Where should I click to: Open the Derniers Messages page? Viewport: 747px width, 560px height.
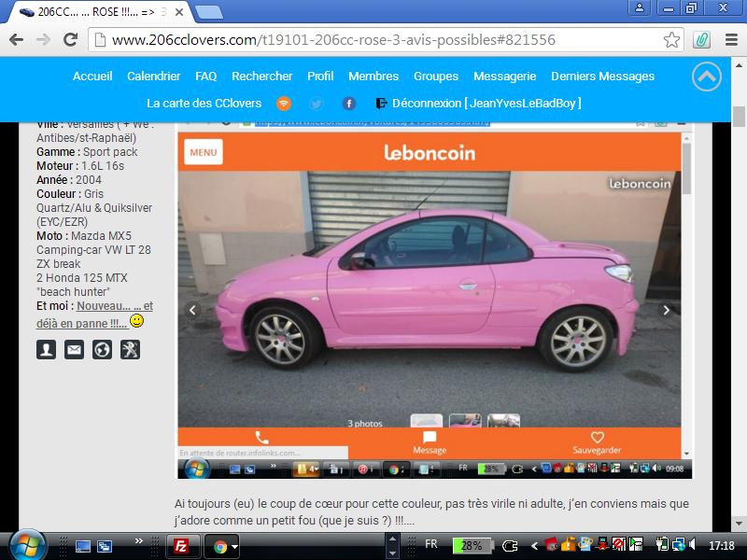(602, 77)
